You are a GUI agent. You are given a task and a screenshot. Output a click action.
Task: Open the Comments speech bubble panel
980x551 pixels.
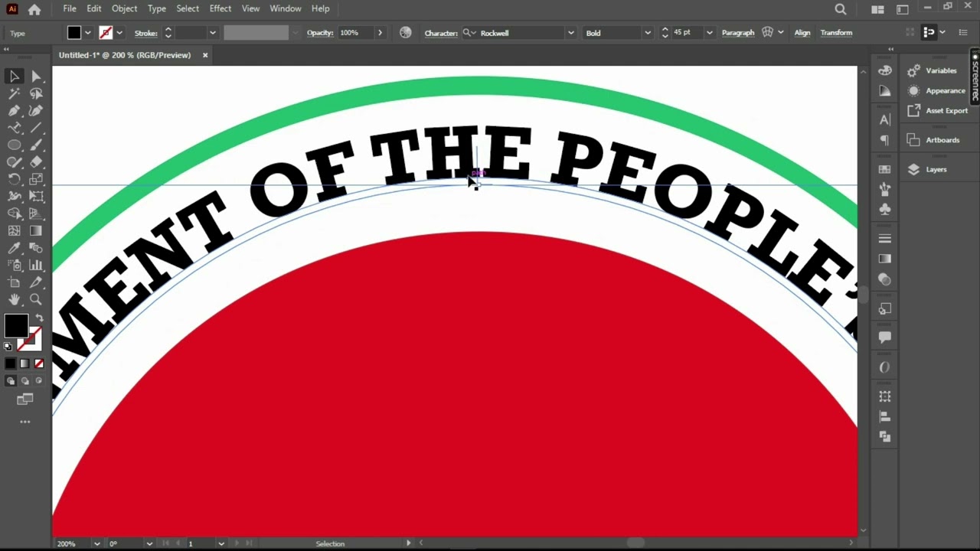point(885,337)
